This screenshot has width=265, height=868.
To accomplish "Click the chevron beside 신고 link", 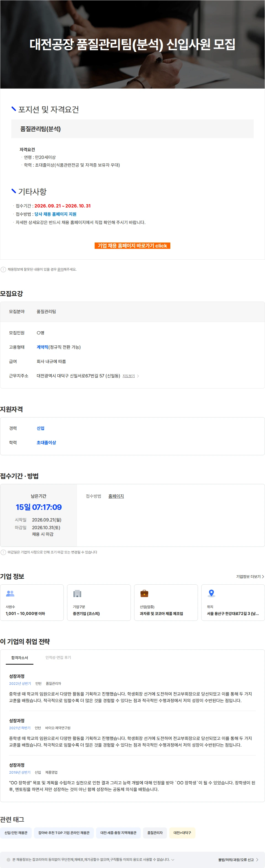I will click(257, 860).
